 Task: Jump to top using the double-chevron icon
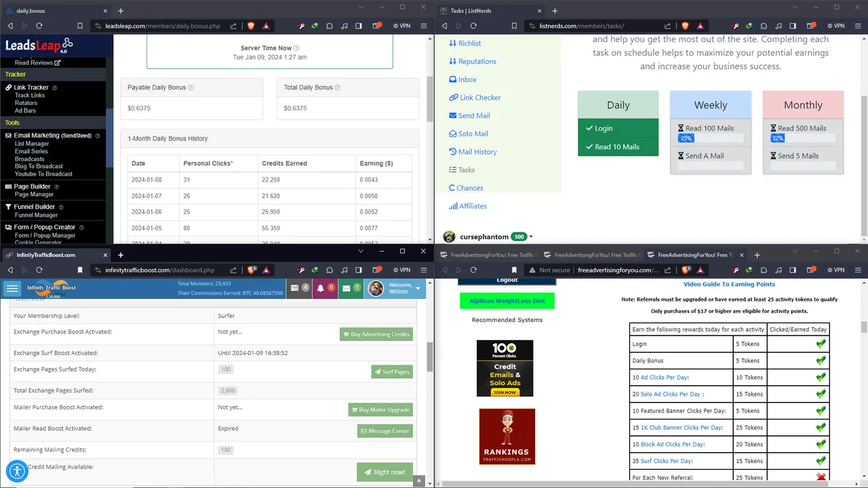coord(419,481)
